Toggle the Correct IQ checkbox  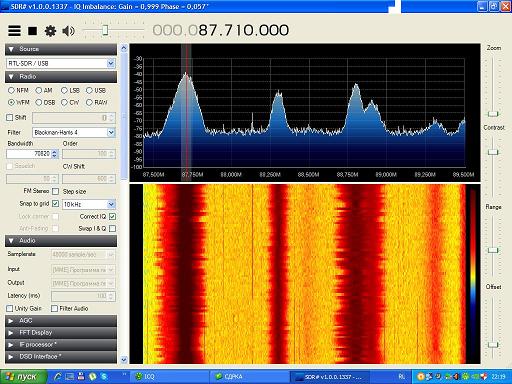(x=112, y=217)
